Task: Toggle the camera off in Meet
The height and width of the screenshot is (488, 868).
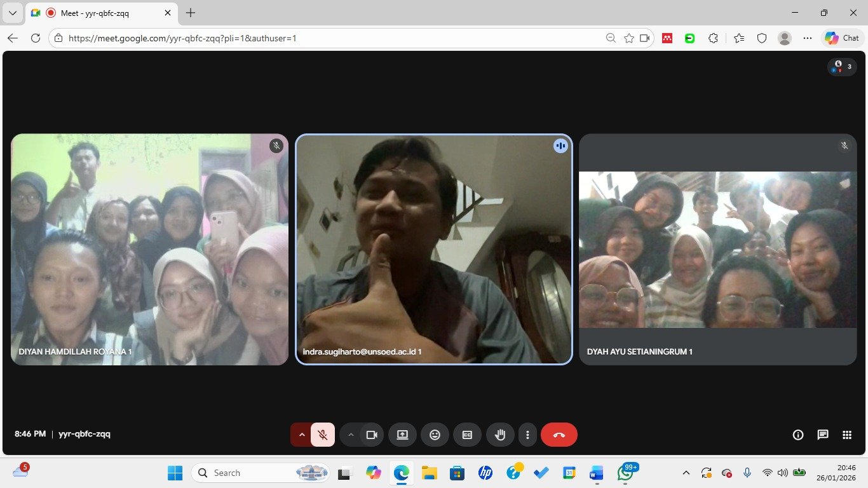Action: (372, 435)
